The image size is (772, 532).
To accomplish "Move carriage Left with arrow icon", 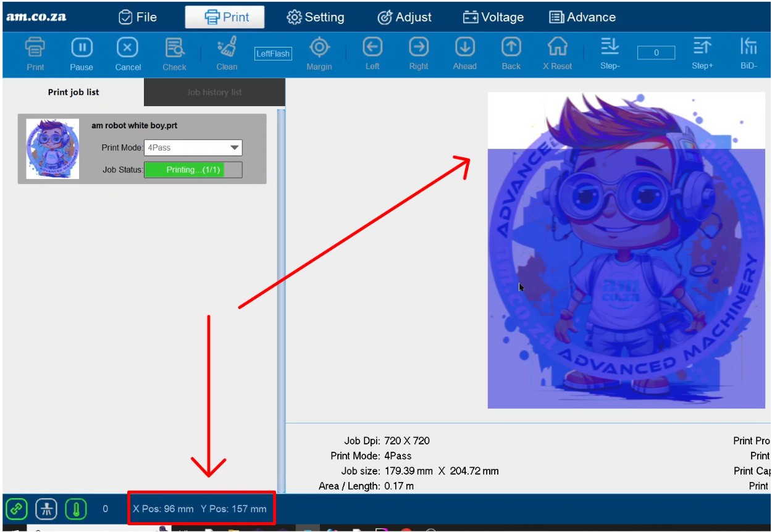I will [x=372, y=47].
